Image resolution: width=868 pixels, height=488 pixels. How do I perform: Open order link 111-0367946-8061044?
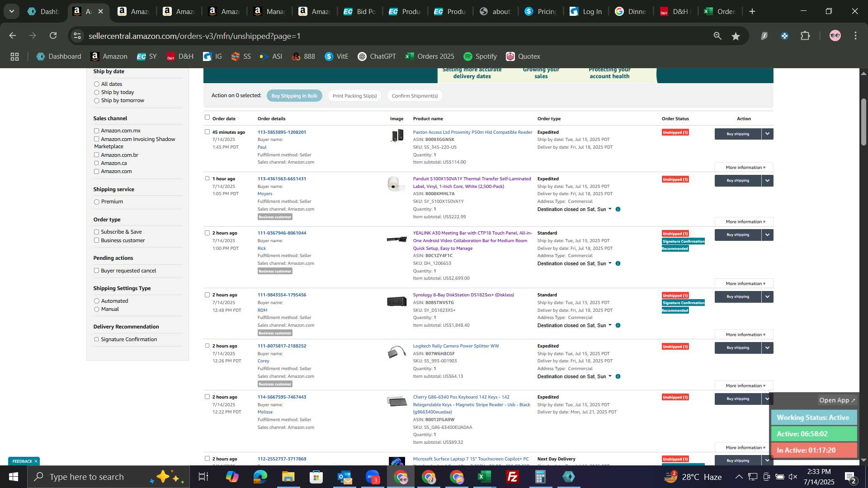click(x=282, y=233)
